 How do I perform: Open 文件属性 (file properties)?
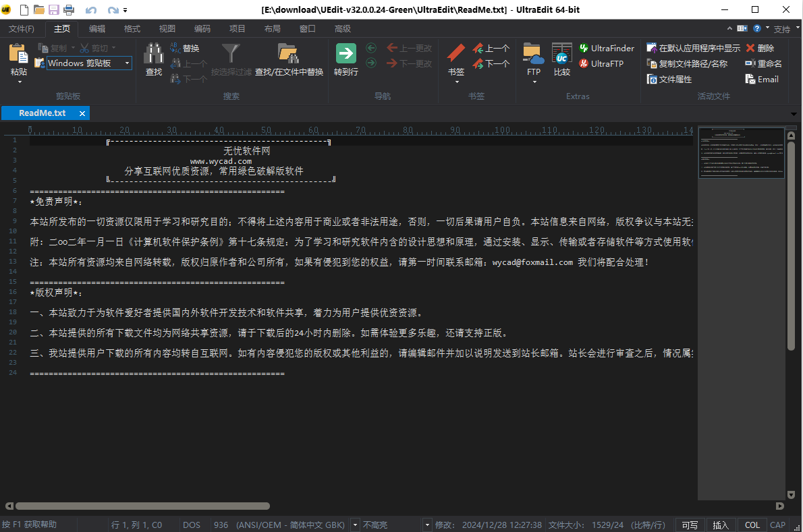tap(673, 79)
